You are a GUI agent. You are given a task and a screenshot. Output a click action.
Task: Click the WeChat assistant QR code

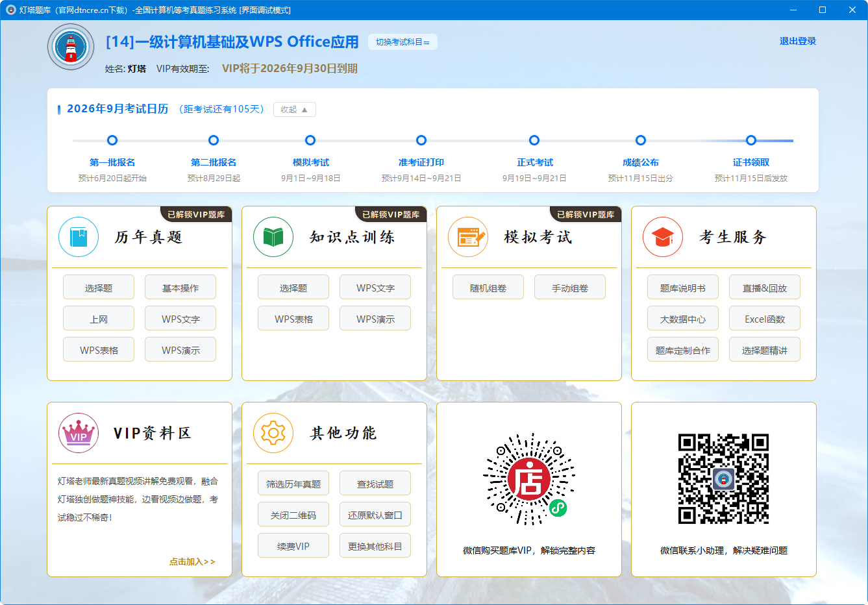tap(724, 479)
